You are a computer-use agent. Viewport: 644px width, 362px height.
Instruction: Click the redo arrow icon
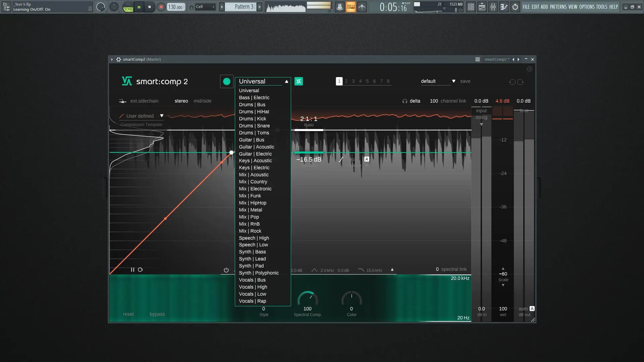click(520, 82)
